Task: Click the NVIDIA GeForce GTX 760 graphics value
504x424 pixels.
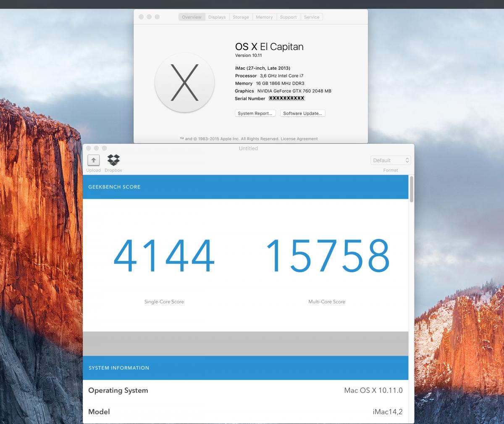Action: pyautogui.click(x=294, y=91)
